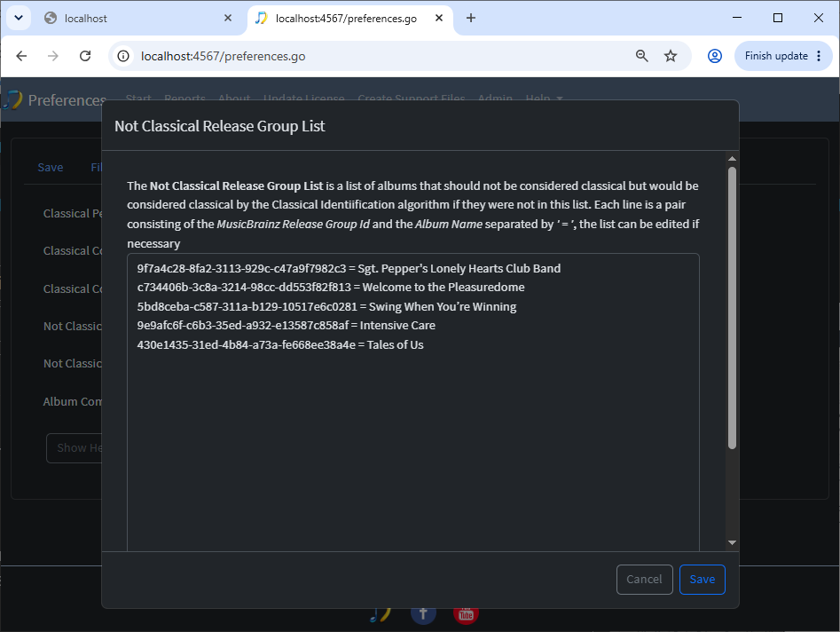This screenshot has width=840, height=632.
Task: Click the Swing When You're Winning line
Action: coord(326,306)
